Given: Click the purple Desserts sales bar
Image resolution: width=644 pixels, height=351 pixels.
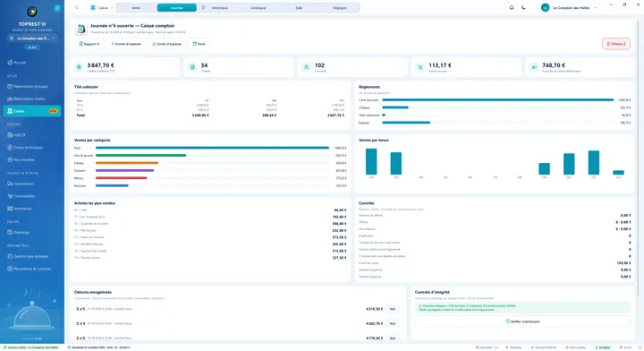Looking at the screenshot, I should pyautogui.click(x=125, y=170).
